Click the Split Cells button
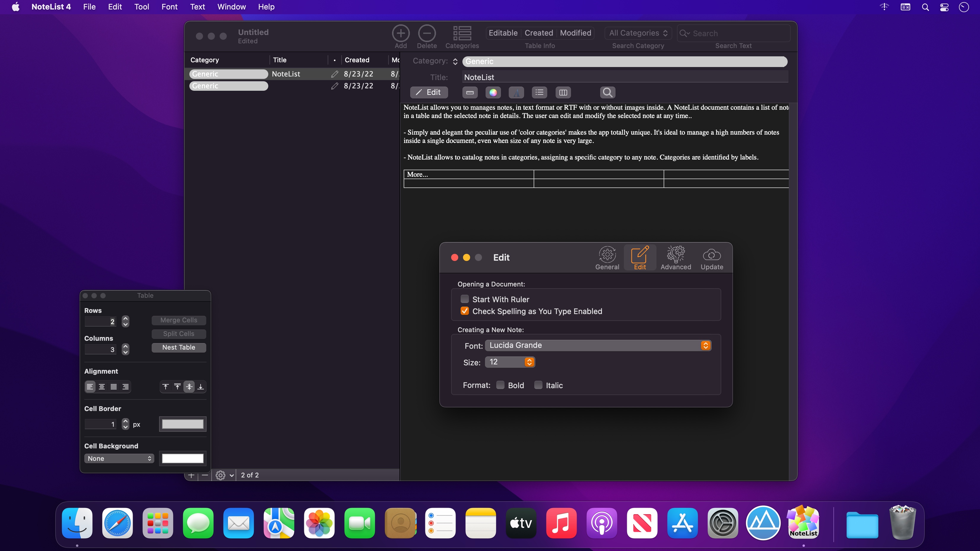 [x=179, y=334]
